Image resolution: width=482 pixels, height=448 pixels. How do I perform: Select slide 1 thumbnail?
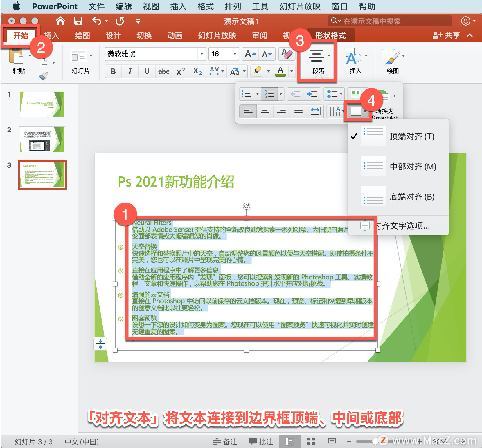(x=42, y=104)
